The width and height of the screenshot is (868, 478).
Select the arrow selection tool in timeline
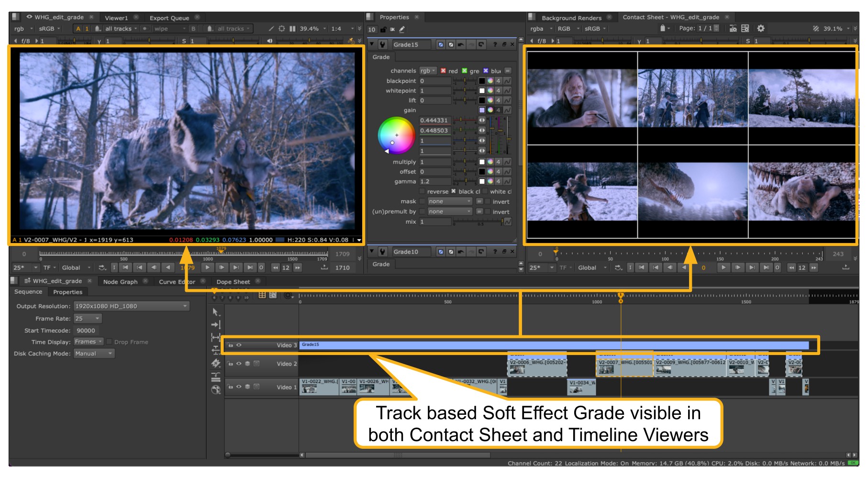[x=216, y=312]
